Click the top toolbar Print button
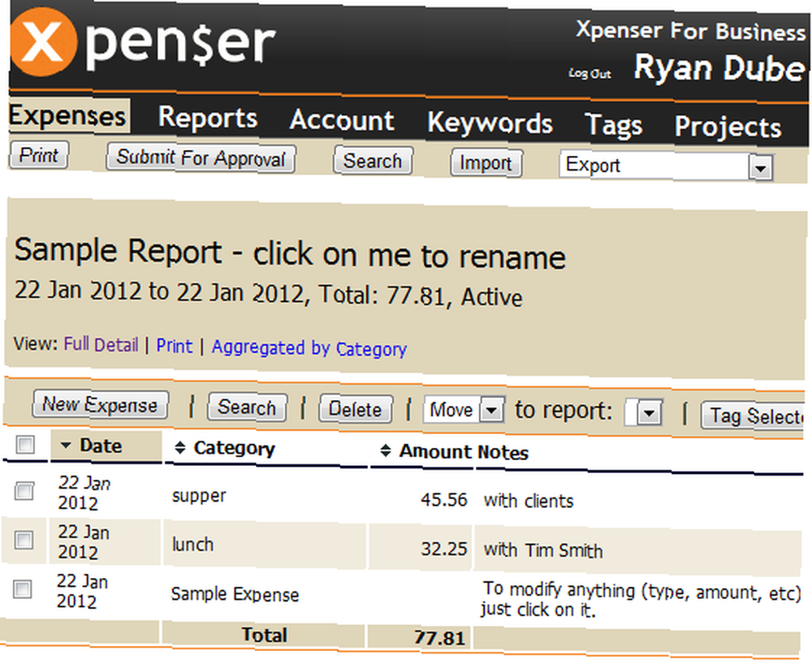Image resolution: width=812 pixels, height=668 pixels. tap(39, 155)
